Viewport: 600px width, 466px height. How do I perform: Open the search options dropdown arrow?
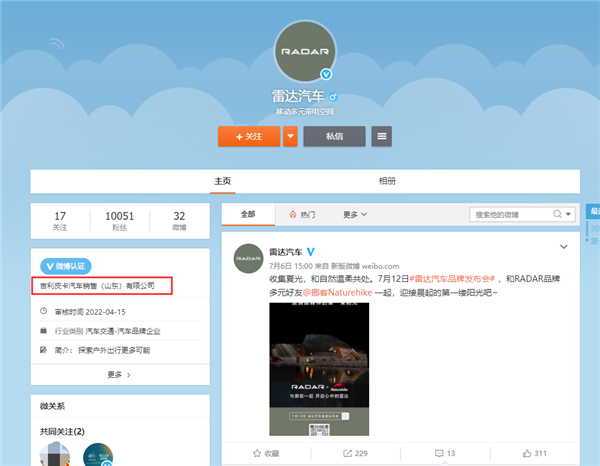(x=568, y=214)
